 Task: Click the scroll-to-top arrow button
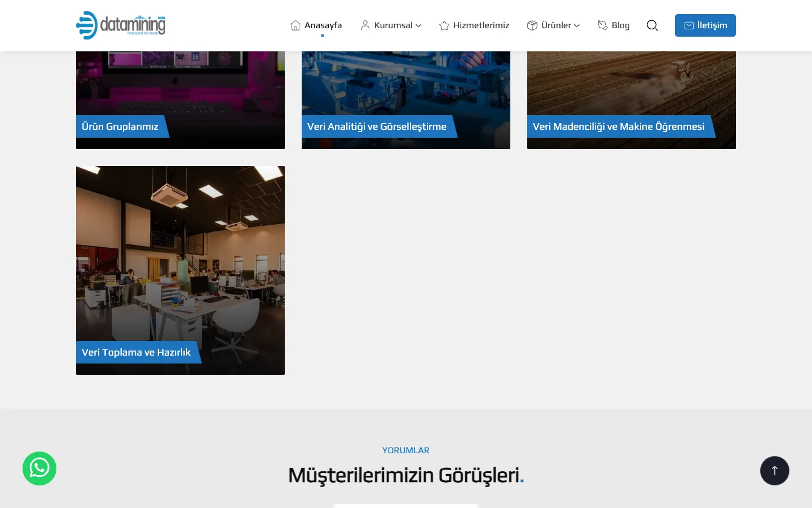click(x=775, y=471)
